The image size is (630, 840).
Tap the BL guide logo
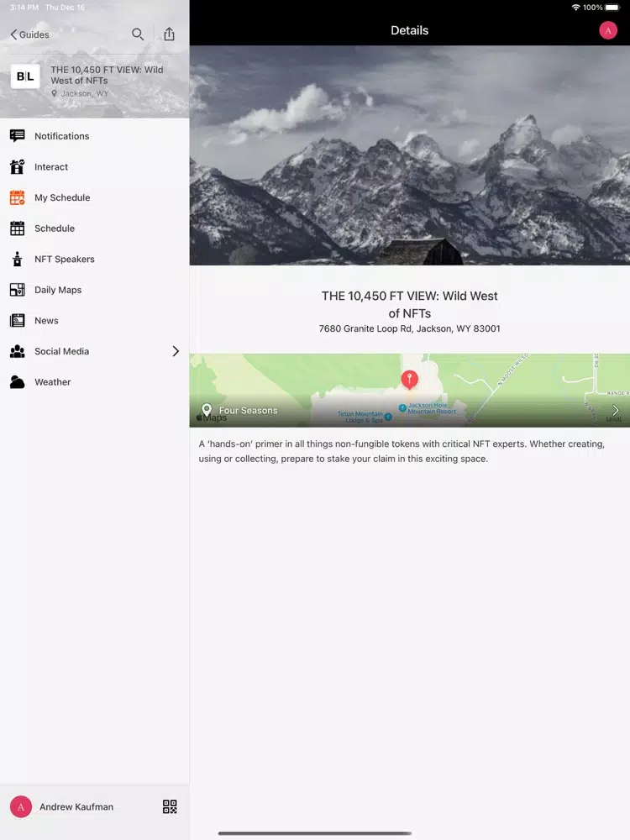pos(25,76)
